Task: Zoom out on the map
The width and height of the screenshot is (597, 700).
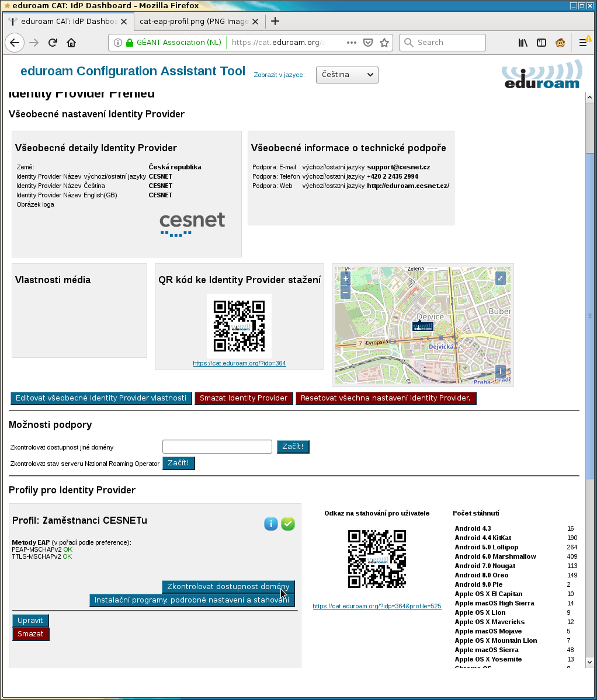Action: pyautogui.click(x=346, y=292)
